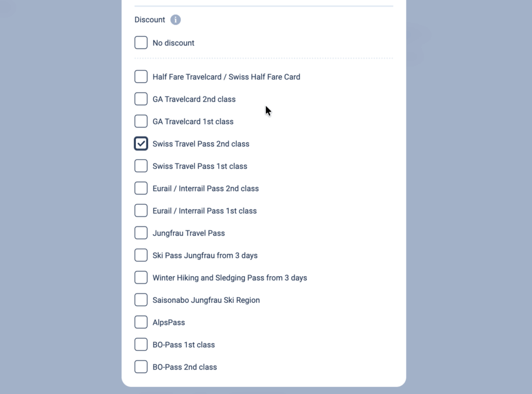Select GA Travelcard 1st class checkbox

pos(141,121)
